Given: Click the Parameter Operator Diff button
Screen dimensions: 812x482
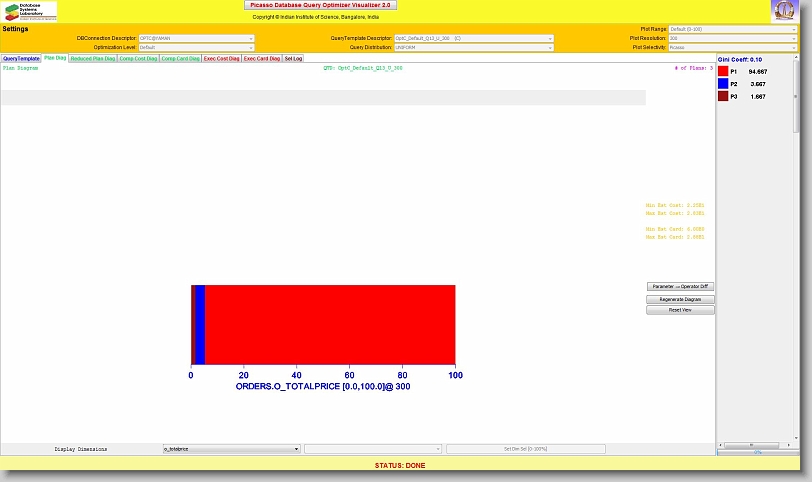Looking at the screenshot, I should coord(680,287).
